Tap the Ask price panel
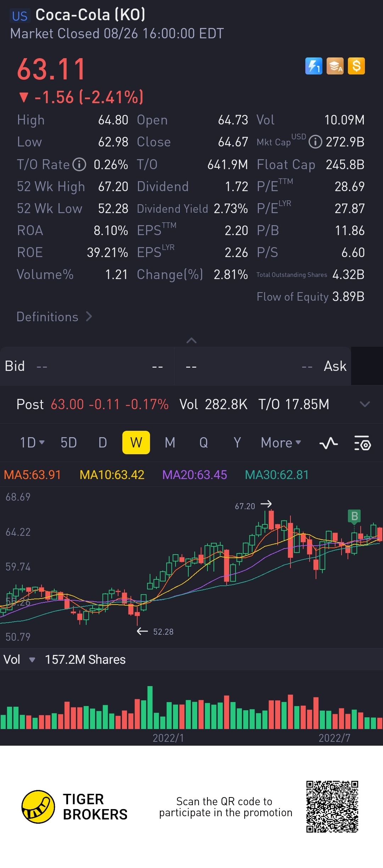This screenshot has width=383, height=868. pos(263,366)
